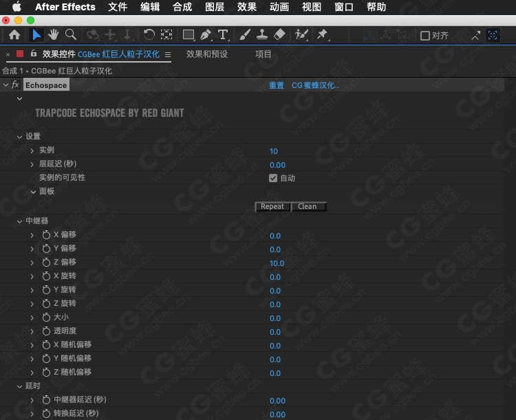Screen dimensions: 516x420
Task: Select the Rectangle shape tool
Action: (x=189, y=35)
